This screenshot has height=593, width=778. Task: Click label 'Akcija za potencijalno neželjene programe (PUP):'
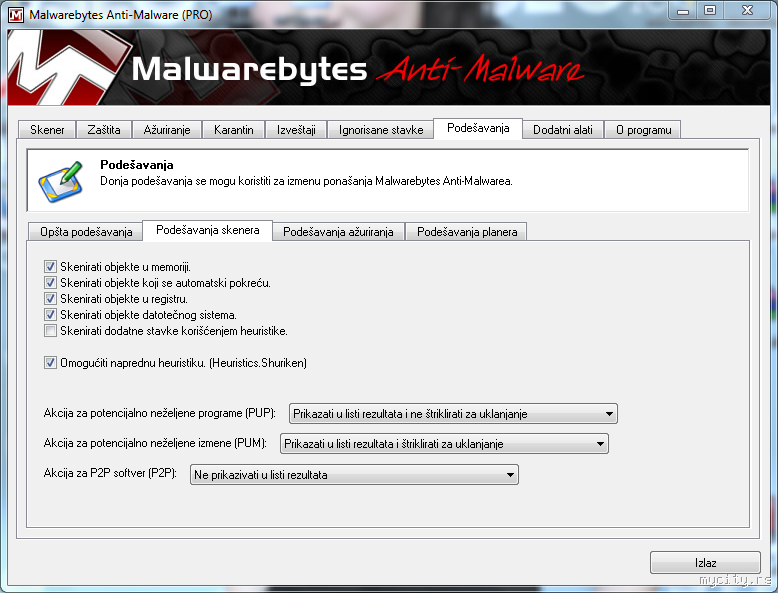[159, 413]
